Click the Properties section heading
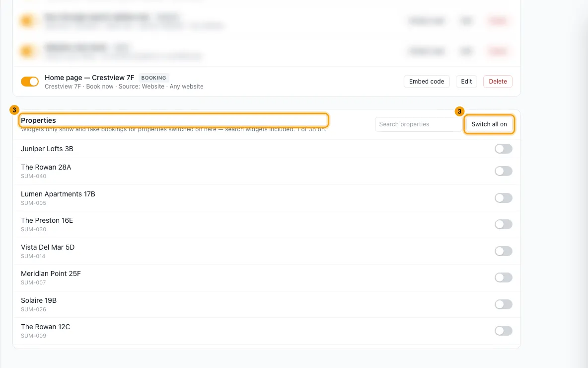Viewport: 588px width, 368px height. pos(38,120)
